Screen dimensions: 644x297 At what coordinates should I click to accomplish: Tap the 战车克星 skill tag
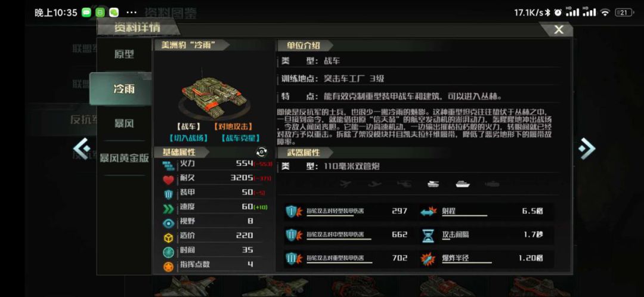tap(240, 138)
